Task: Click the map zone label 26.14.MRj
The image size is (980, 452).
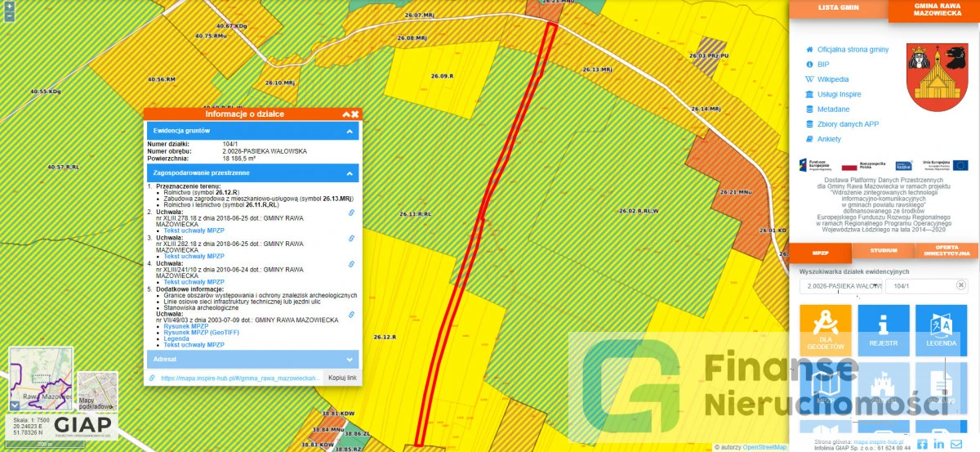Action: [x=706, y=109]
